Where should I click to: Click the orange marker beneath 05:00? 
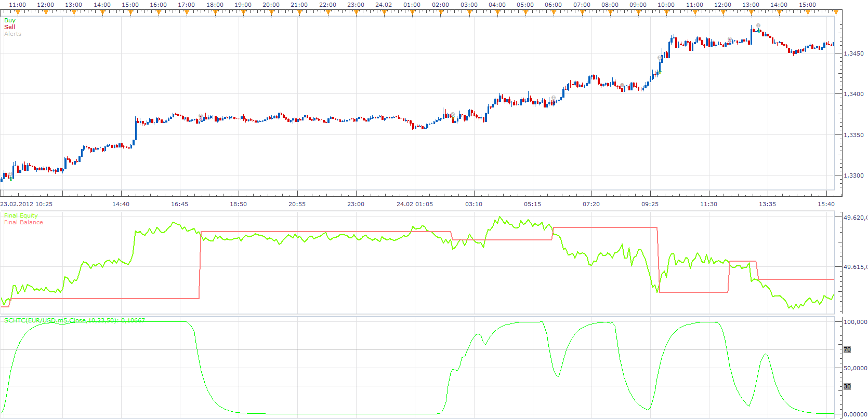[525, 13]
